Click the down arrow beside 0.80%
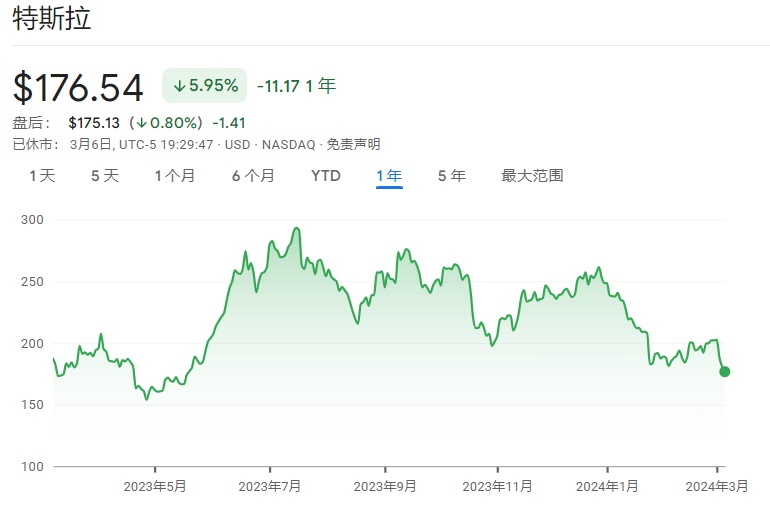 [x=143, y=123]
